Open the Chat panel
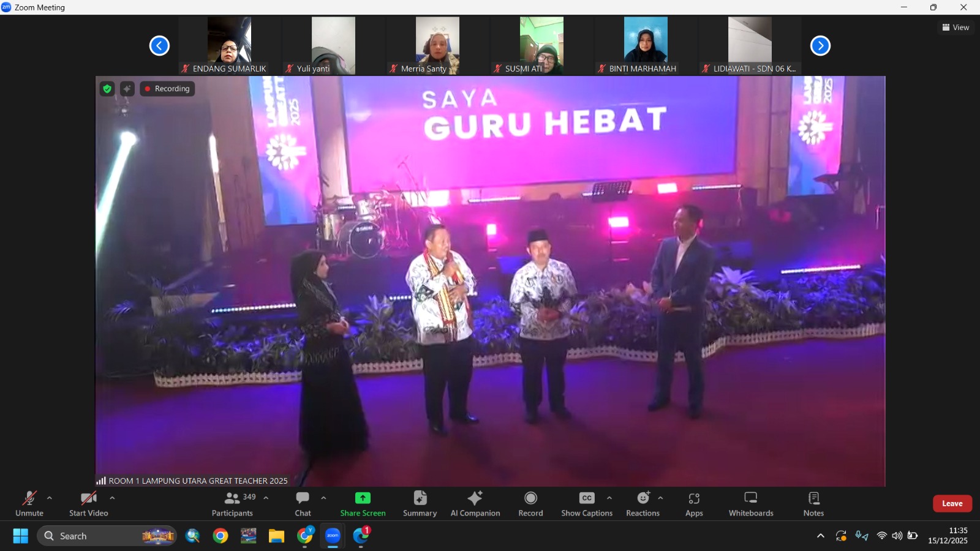 (x=303, y=503)
